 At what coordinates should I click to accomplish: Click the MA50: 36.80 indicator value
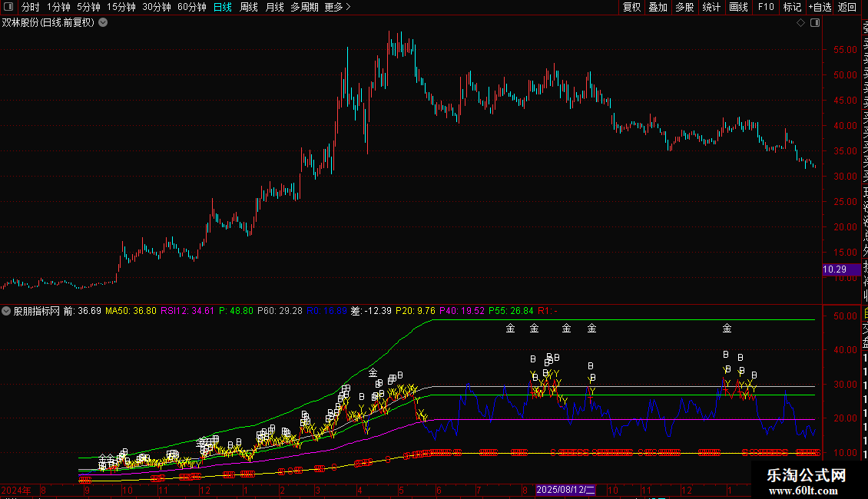[131, 311]
